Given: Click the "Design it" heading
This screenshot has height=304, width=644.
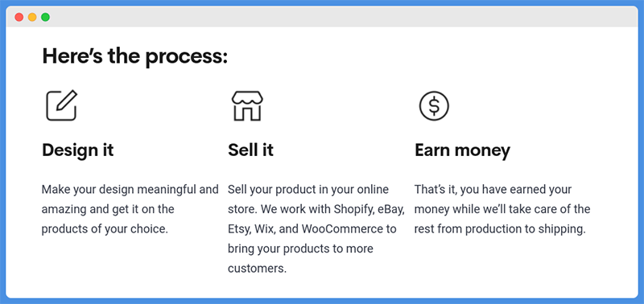Looking at the screenshot, I should tap(77, 150).
